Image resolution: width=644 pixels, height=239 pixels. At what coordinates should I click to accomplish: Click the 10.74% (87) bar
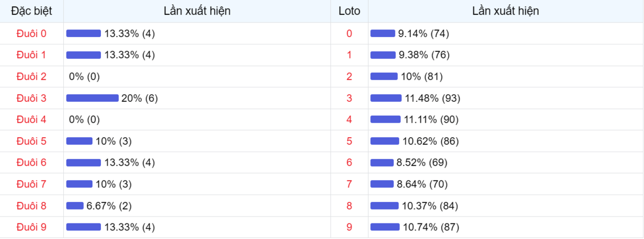pos(385,227)
